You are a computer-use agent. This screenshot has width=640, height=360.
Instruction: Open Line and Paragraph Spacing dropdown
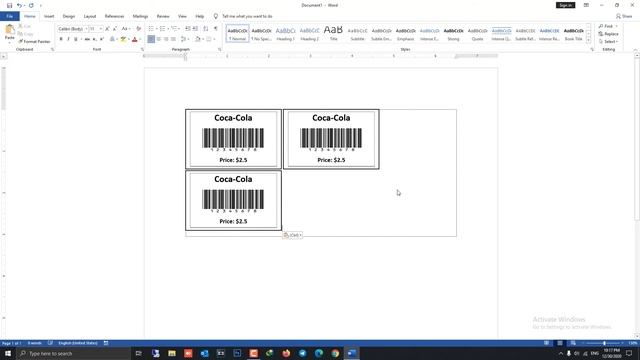[184, 39]
